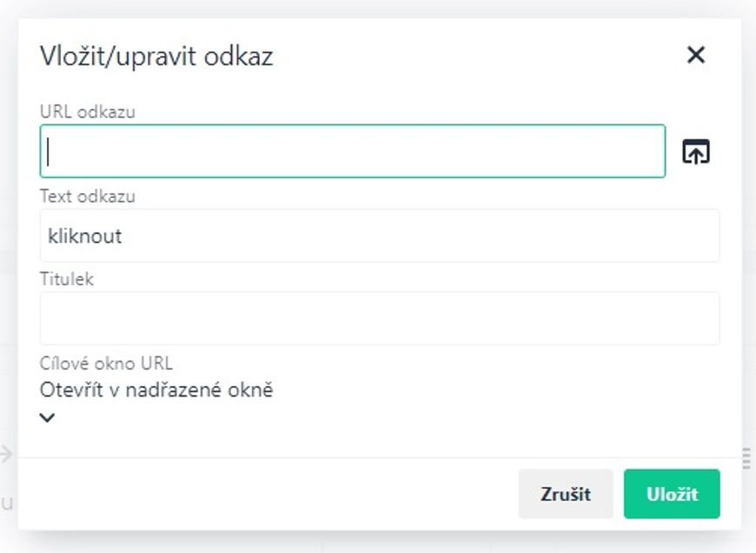The width and height of the screenshot is (756, 553).
Task: Cancel with the Zrušit button
Action: (x=566, y=494)
